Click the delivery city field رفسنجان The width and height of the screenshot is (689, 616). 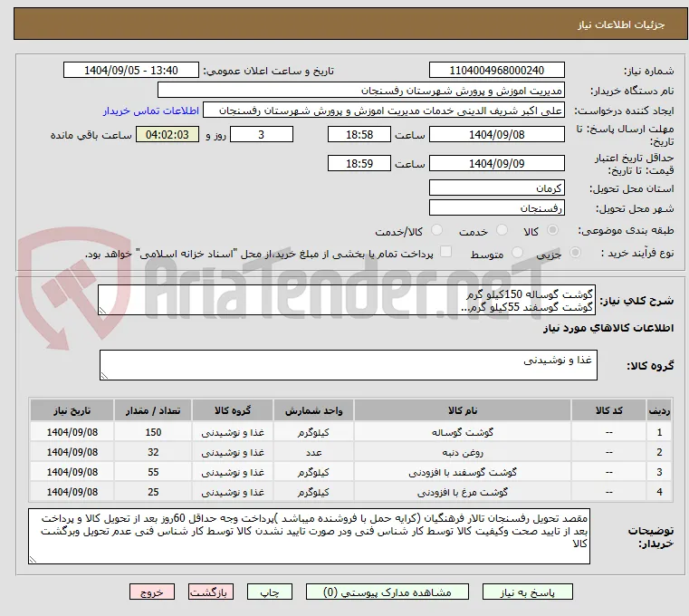click(496, 207)
